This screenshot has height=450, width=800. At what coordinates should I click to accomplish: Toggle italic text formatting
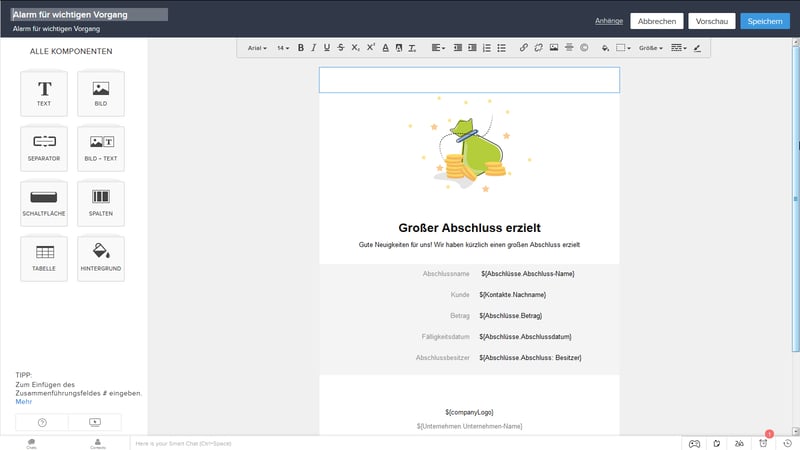point(314,47)
